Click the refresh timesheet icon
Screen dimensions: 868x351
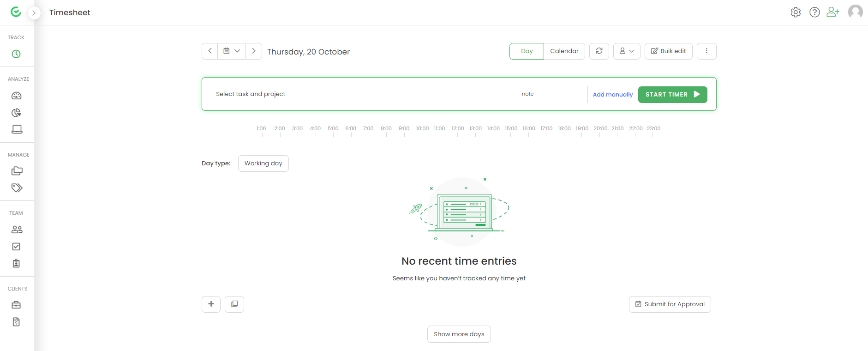(x=599, y=51)
